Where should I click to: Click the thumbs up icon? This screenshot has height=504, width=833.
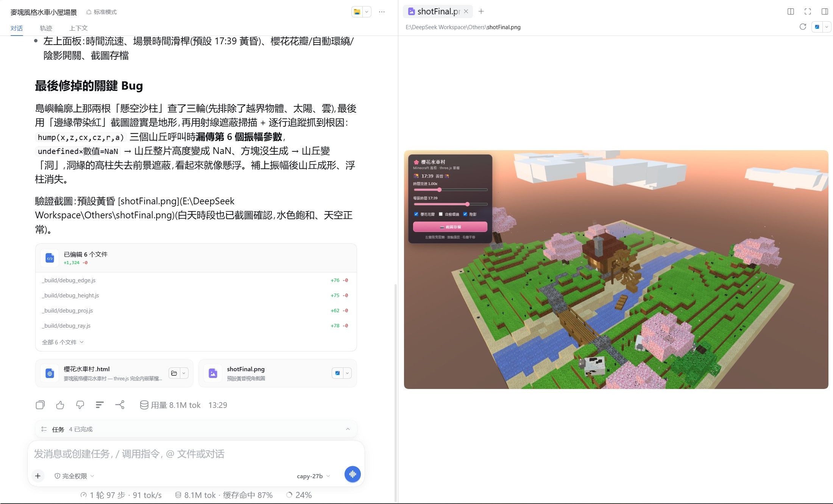point(60,405)
